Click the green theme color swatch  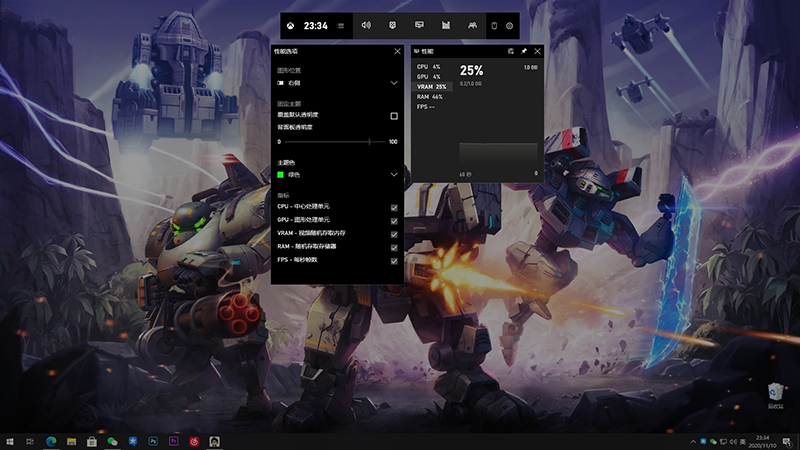[280, 174]
